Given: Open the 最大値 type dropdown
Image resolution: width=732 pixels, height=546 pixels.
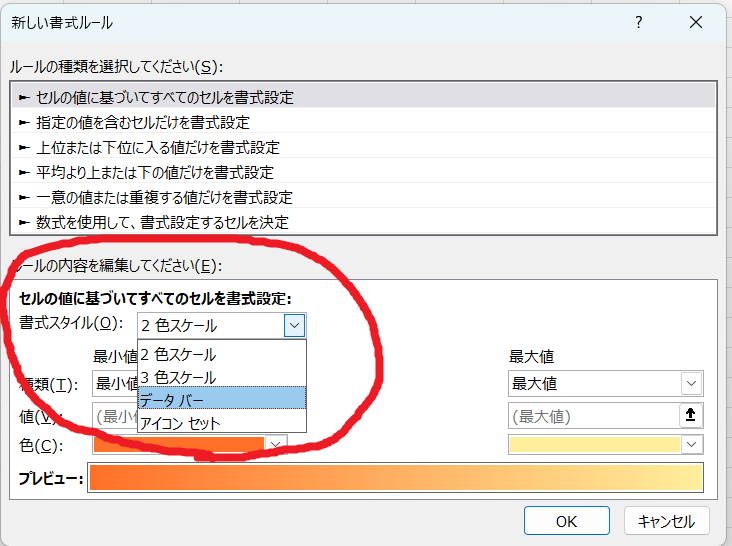Looking at the screenshot, I should [x=690, y=383].
